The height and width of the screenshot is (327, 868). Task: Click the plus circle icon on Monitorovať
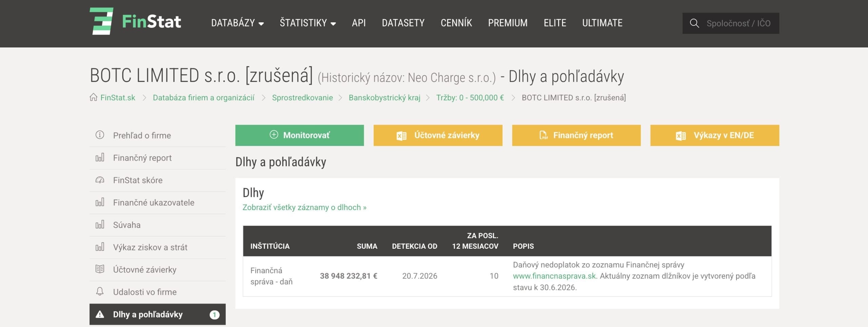[274, 135]
